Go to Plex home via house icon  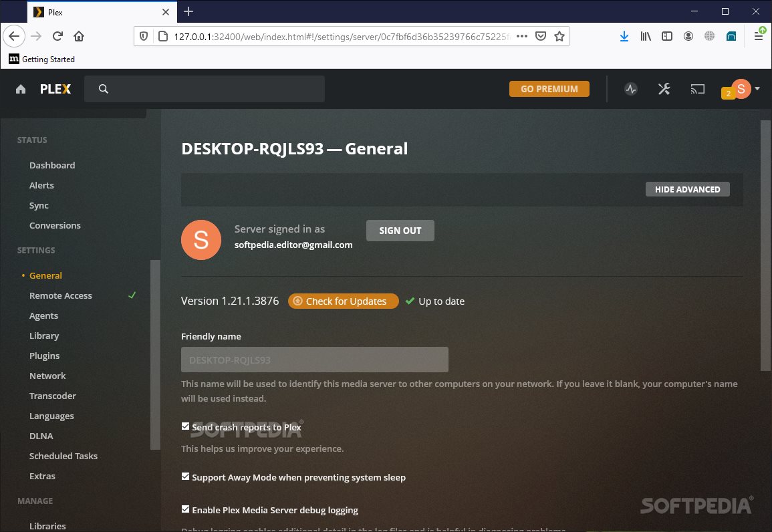21,89
